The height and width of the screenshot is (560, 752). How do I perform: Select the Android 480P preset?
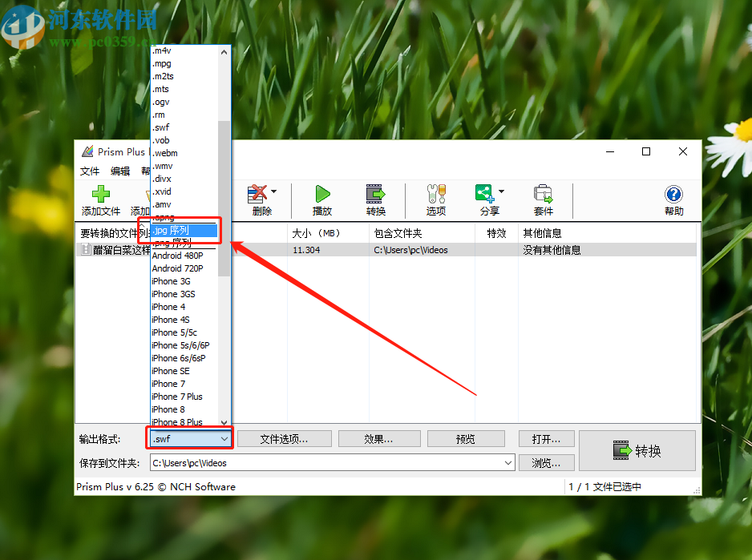pos(184,256)
